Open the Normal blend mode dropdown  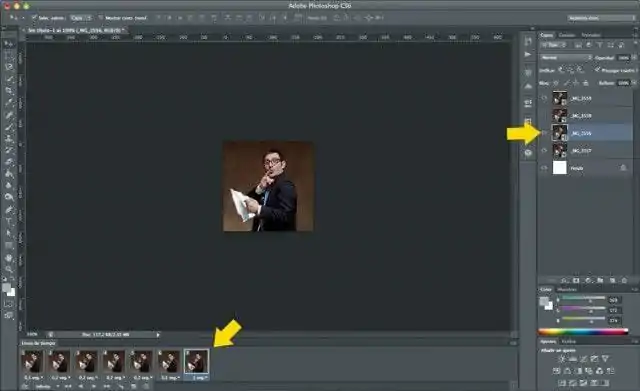[565, 58]
